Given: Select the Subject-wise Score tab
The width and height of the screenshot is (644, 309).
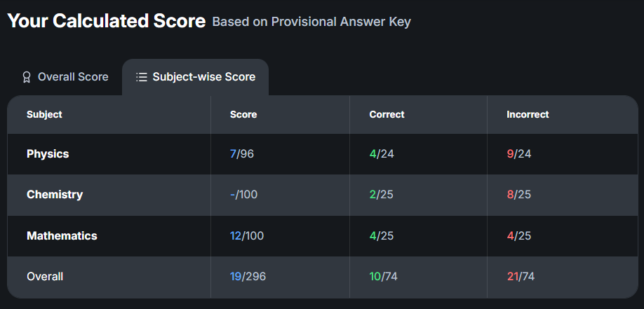Looking at the screenshot, I should [x=196, y=77].
